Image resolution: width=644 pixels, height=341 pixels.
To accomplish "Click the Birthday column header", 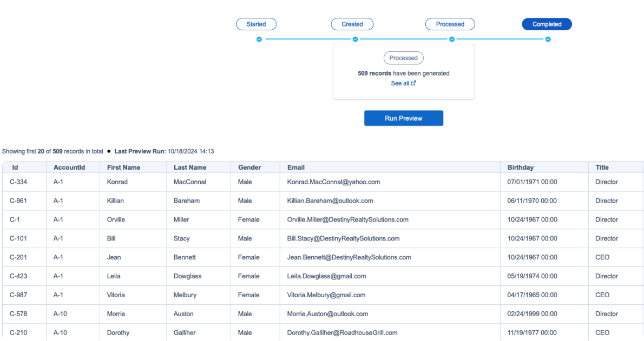I will 520,168.
